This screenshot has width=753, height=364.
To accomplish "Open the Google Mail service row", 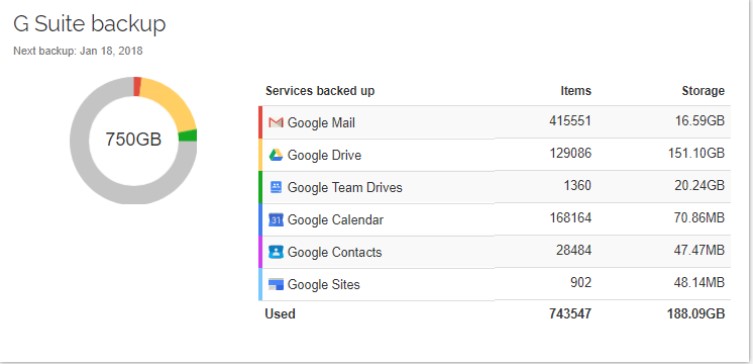I will coord(495,122).
